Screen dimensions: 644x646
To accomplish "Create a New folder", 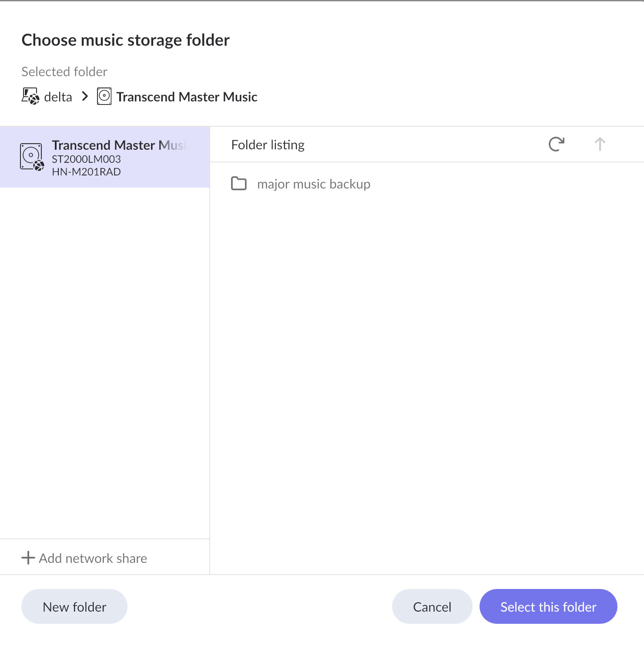I will (x=74, y=606).
